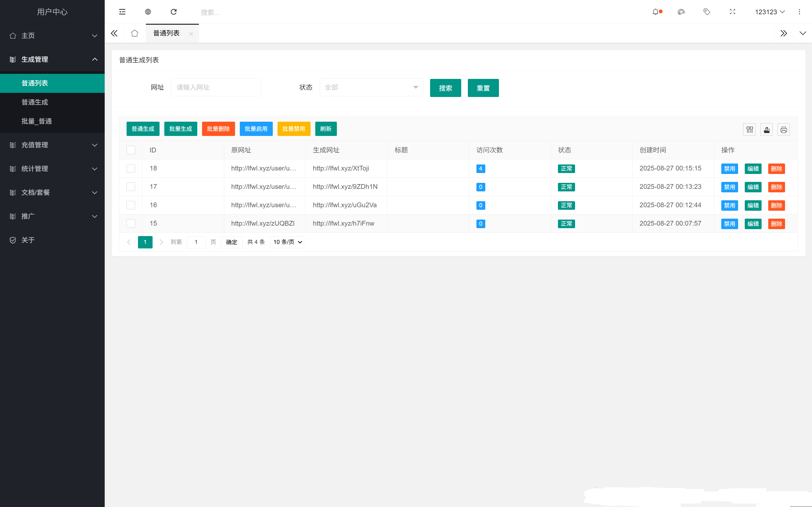Click the notification bell icon
Viewport: 812px width, 507px height.
tap(655, 12)
